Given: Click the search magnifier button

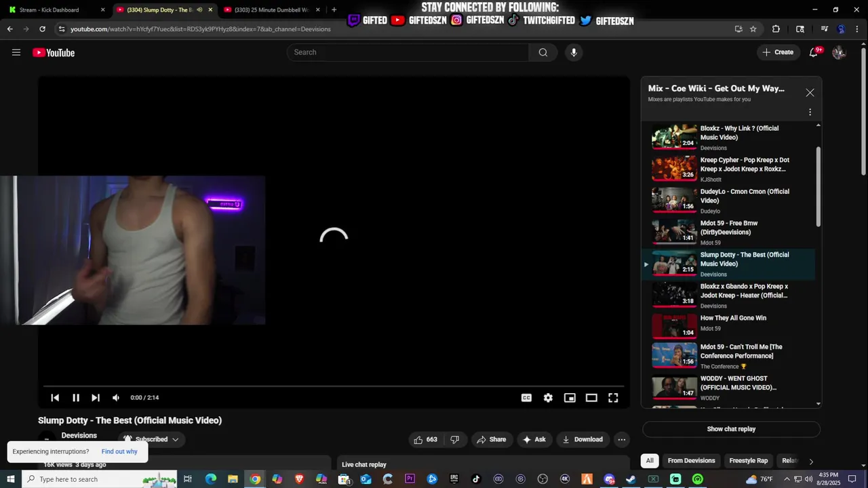Looking at the screenshot, I should (543, 52).
